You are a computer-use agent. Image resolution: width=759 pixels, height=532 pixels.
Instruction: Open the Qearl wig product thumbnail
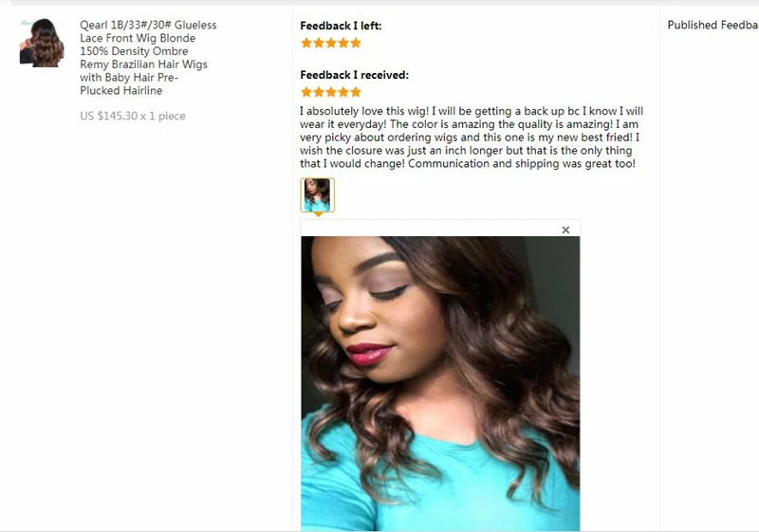click(x=42, y=43)
